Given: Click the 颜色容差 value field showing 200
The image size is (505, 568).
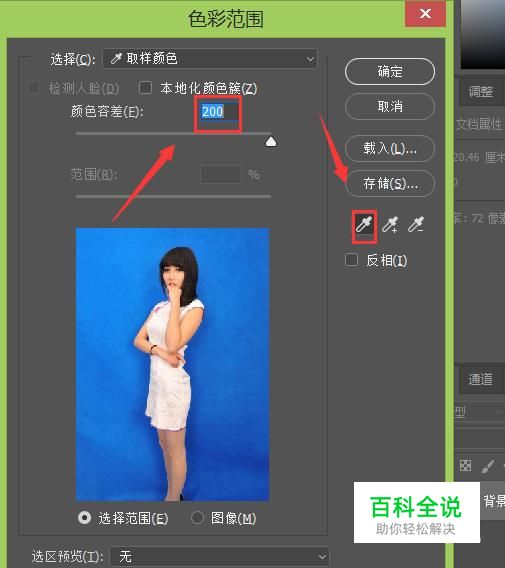Looking at the screenshot, I should point(220,112).
